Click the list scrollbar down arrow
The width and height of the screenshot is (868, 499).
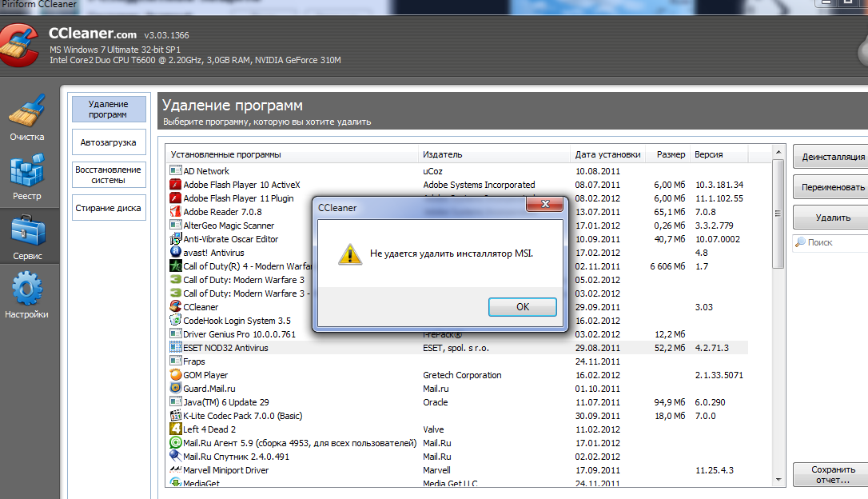778,480
